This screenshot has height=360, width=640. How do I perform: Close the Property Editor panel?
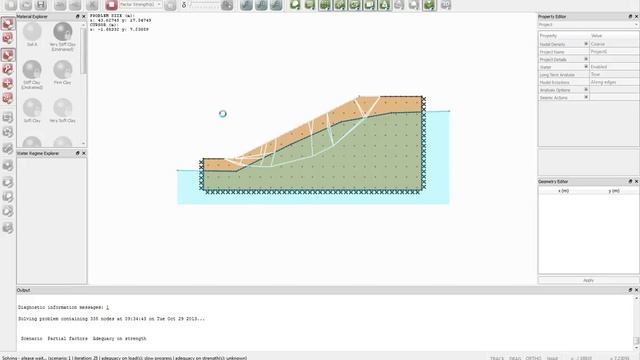pos(636,16)
